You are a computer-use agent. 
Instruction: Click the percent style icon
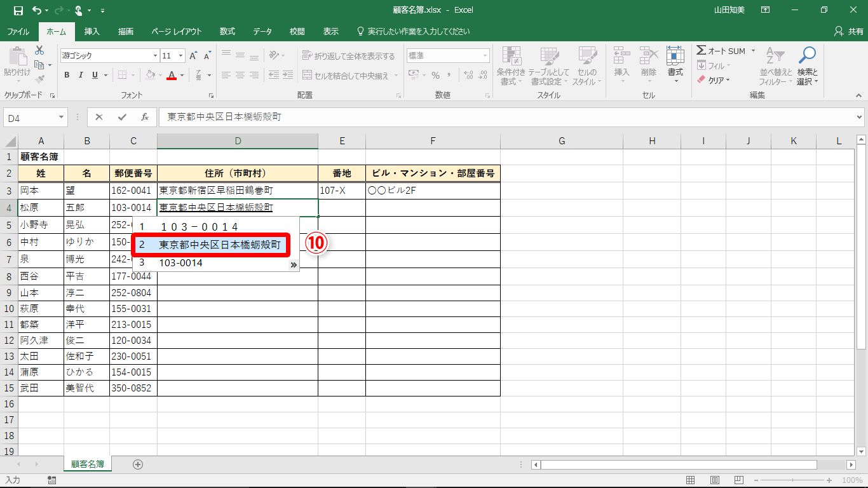pos(436,75)
